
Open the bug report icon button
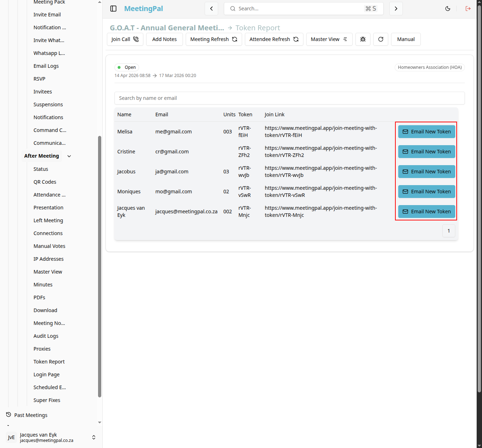pos(363,39)
